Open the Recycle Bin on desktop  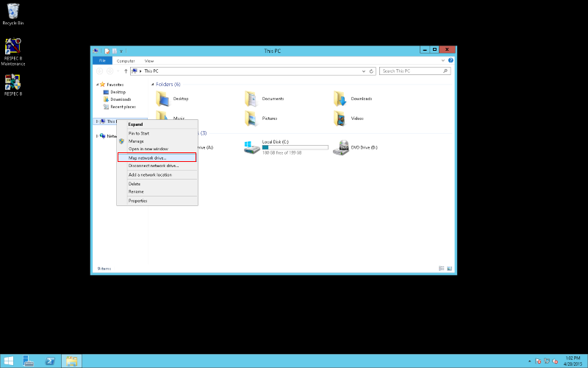pos(12,10)
